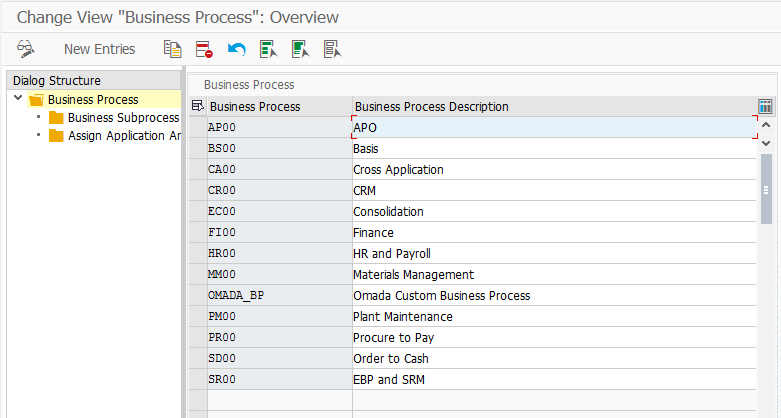Click the Delete entry icon
Viewport: 781px width, 418px height.
[204, 49]
